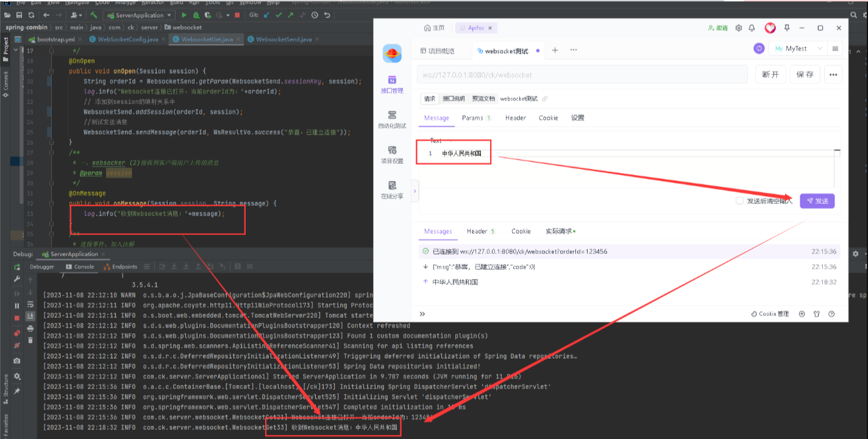
Task: Open the Cookie tab in request section
Action: (x=549, y=118)
